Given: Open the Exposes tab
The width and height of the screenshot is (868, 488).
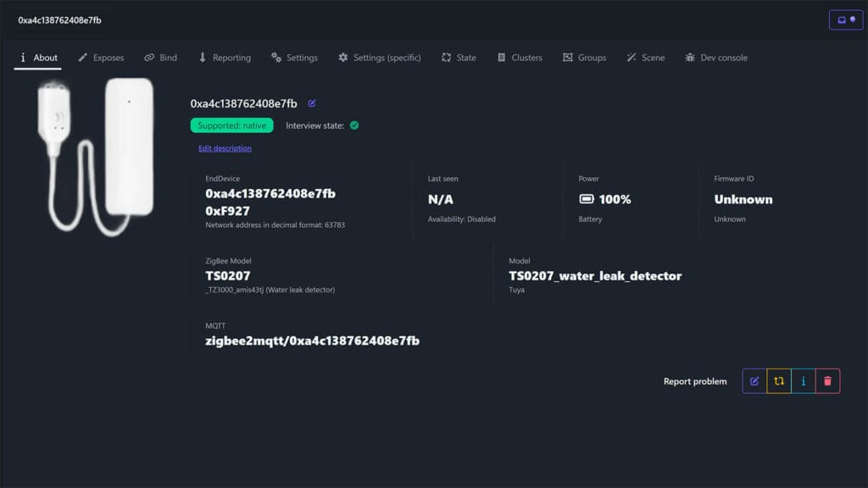Looking at the screenshot, I should 101,58.
